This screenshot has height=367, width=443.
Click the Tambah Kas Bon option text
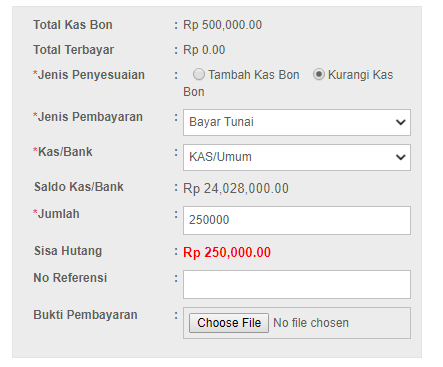pos(254,75)
